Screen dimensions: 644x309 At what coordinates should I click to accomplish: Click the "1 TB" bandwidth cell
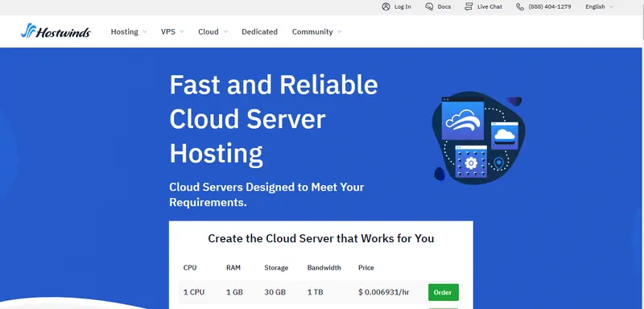pos(315,292)
